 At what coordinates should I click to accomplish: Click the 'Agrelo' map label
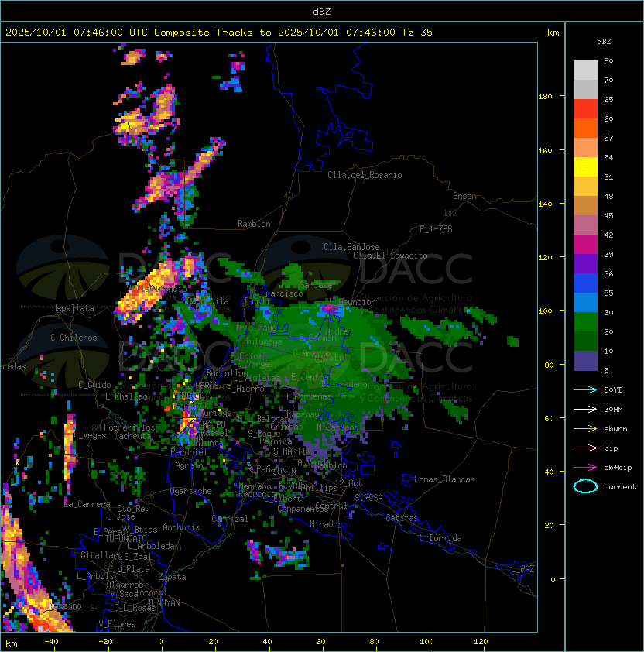(189, 465)
